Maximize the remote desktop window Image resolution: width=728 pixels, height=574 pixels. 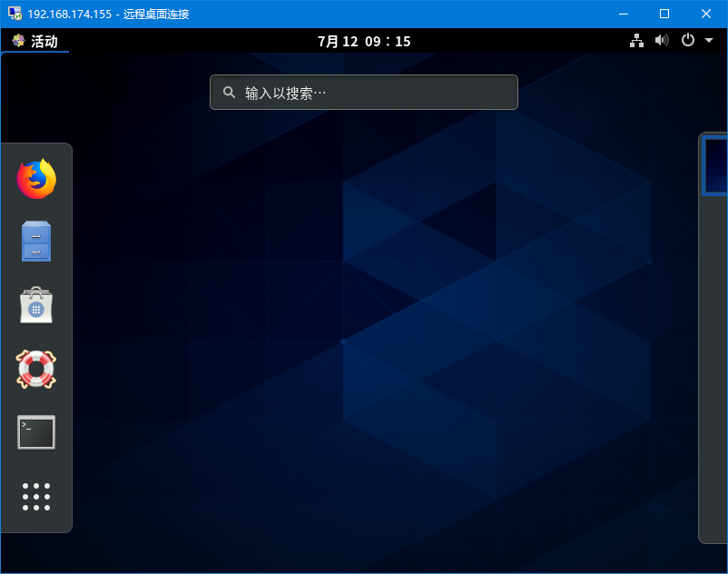click(665, 14)
